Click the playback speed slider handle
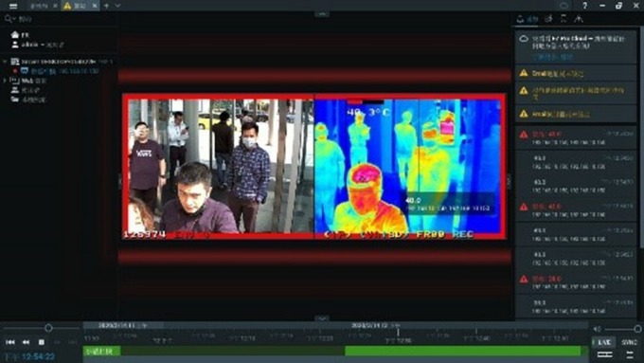Screen dimensions: 644x363 (x=48, y=328)
